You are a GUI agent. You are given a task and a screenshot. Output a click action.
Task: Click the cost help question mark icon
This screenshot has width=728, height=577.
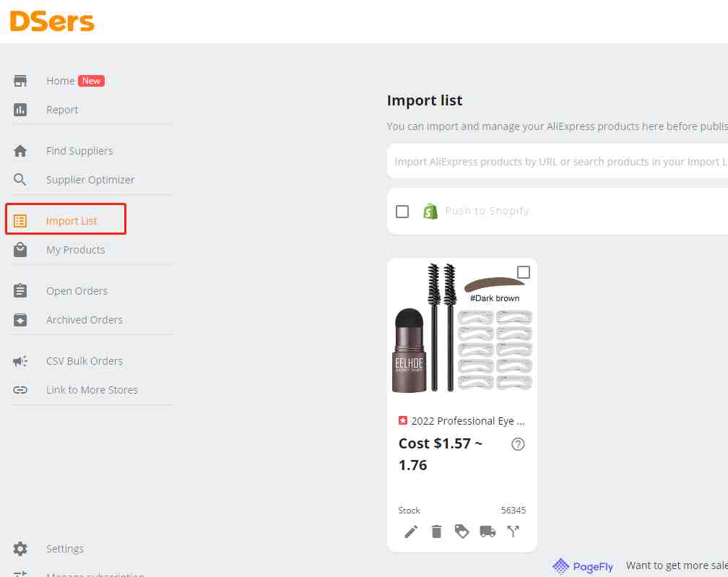click(x=518, y=444)
